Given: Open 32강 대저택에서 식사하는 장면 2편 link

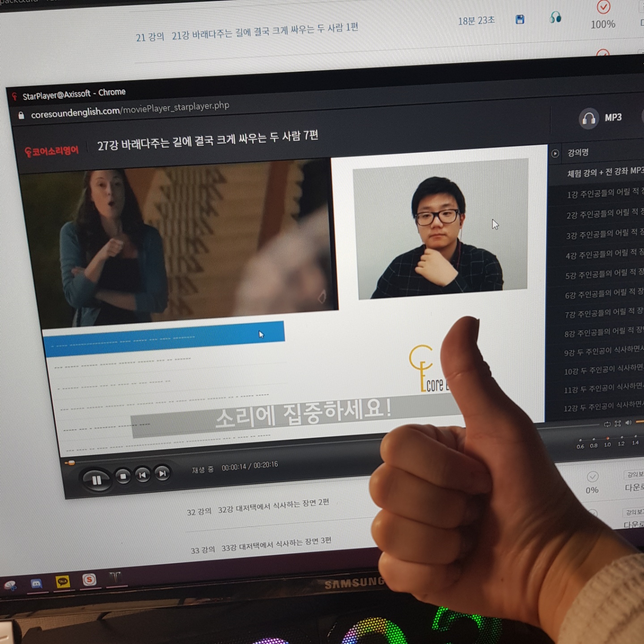Looking at the screenshot, I should [x=273, y=506].
